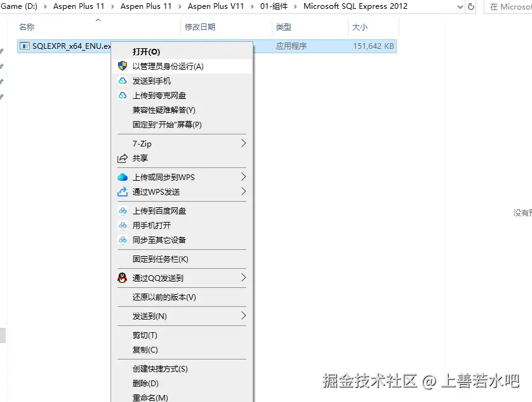The width and height of the screenshot is (532, 402).
Task: Choose 发送到手机 in context menu
Action: coord(182,81)
